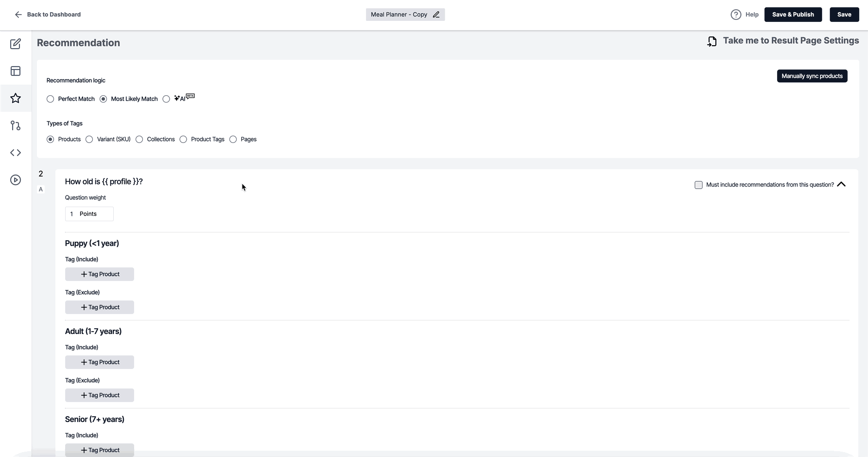Add Tag Product under Senior Tag (Include)
The width and height of the screenshot is (868, 457).
[x=100, y=450]
